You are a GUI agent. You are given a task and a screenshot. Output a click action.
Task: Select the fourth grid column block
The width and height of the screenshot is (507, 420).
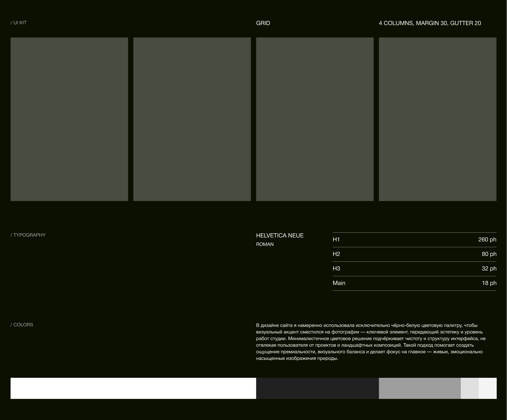(x=437, y=119)
